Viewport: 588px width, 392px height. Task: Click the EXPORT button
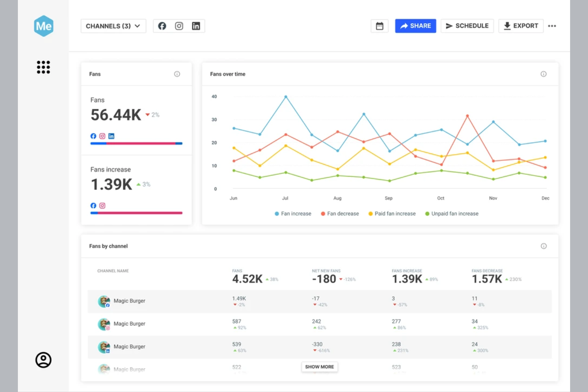pos(521,26)
